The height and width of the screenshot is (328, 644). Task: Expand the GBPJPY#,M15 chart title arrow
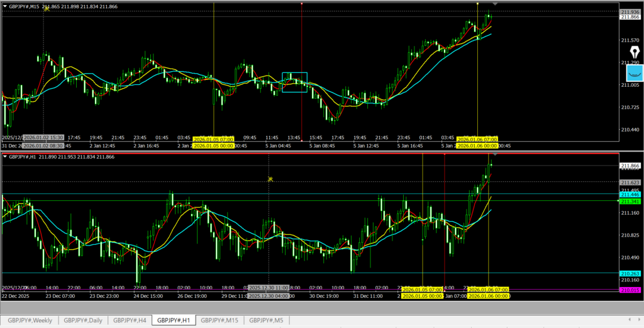4,6
